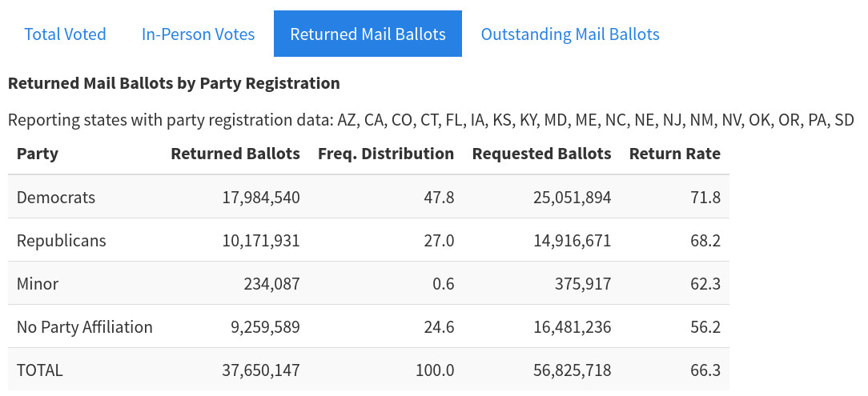Click the Returned Mail Ballots by Party Registration heading
This screenshot has width=868, height=396.
click(x=174, y=82)
